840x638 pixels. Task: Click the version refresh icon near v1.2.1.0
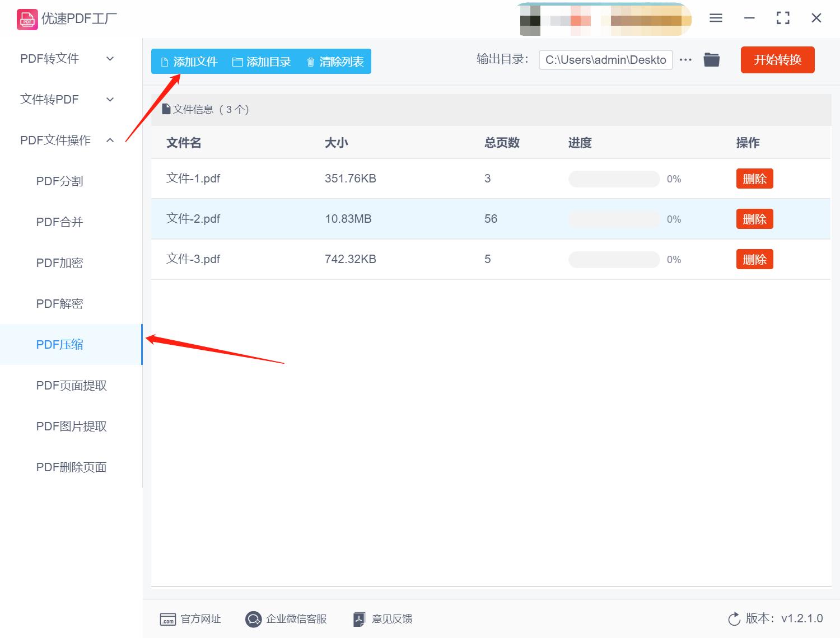click(734, 619)
